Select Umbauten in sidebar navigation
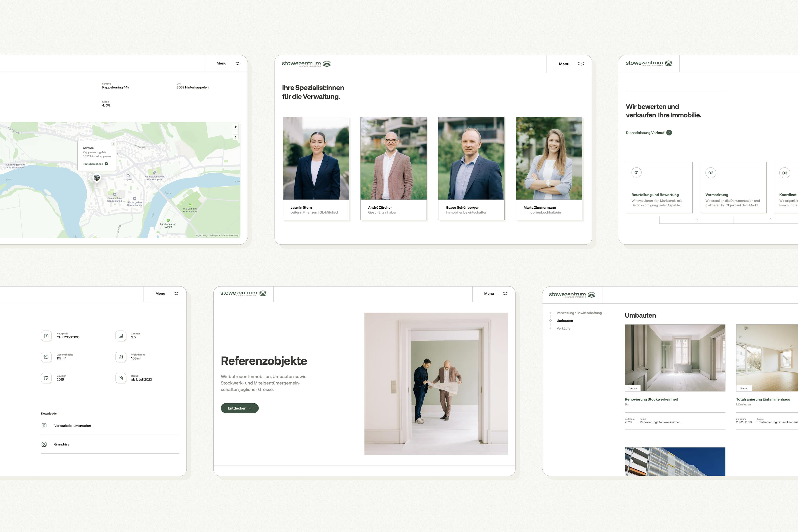Screen dimensions: 798x532 coord(565,321)
